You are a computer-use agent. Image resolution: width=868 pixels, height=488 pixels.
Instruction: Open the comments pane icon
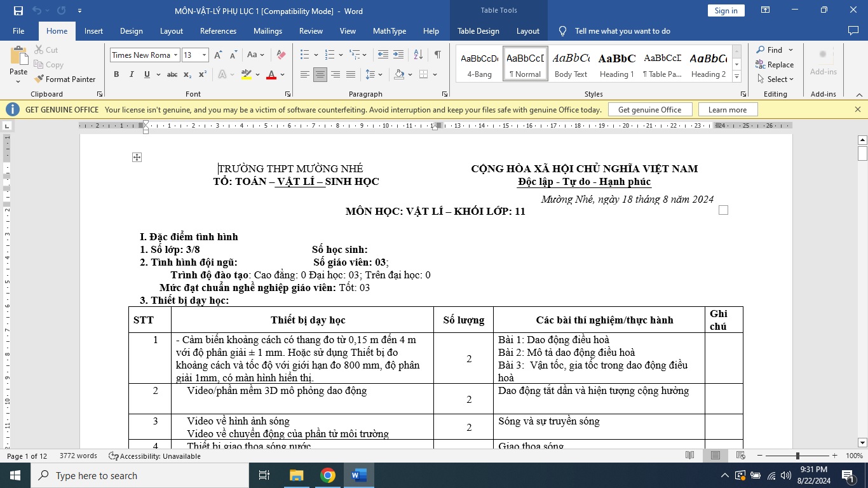click(853, 30)
